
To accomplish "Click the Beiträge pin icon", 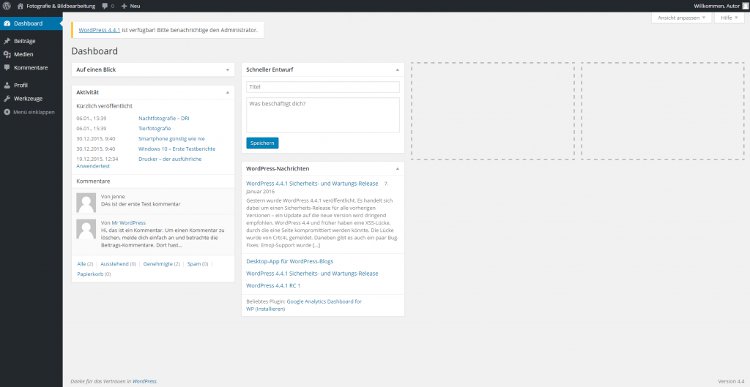I will click(x=7, y=41).
